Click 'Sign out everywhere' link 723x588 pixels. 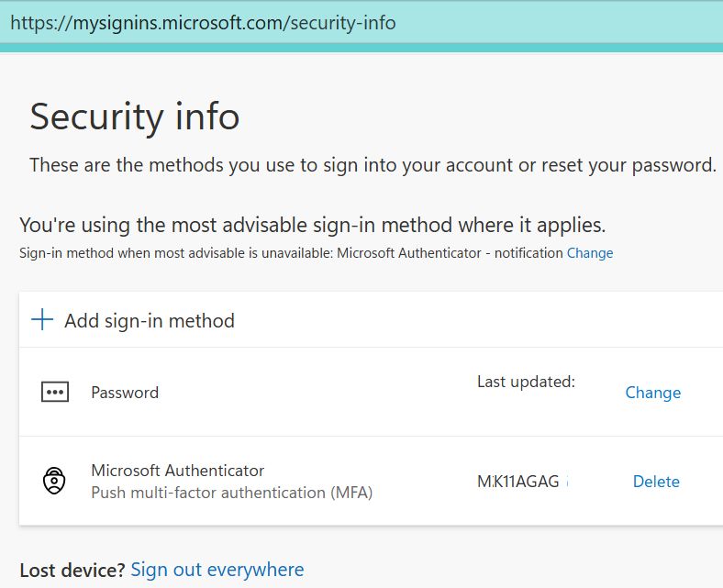[217, 570]
